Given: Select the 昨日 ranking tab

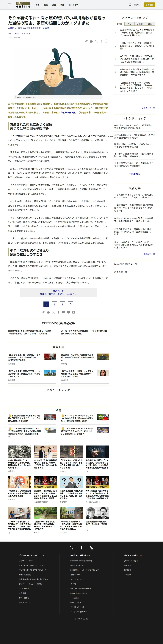Looking at the screenshot, I should click(129, 24).
